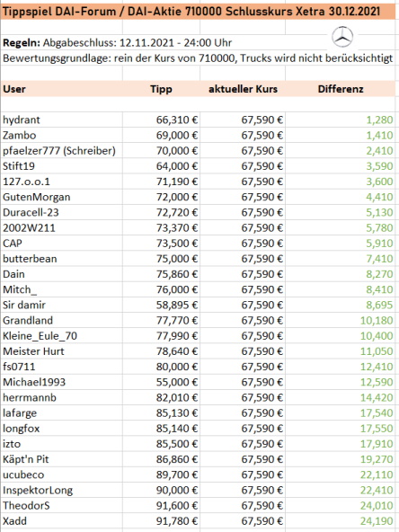The image size is (399, 532).
Task: Select Michael1993's difference value 12,590
Action: click(x=377, y=382)
